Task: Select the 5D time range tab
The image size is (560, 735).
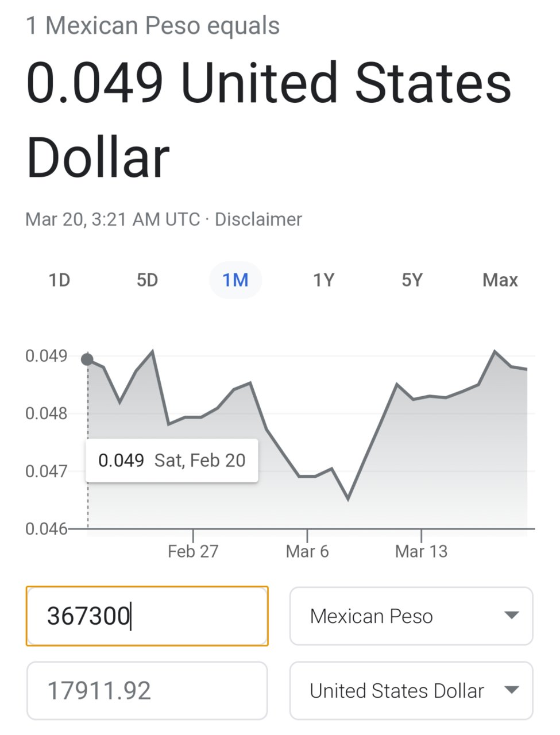Action: click(147, 280)
